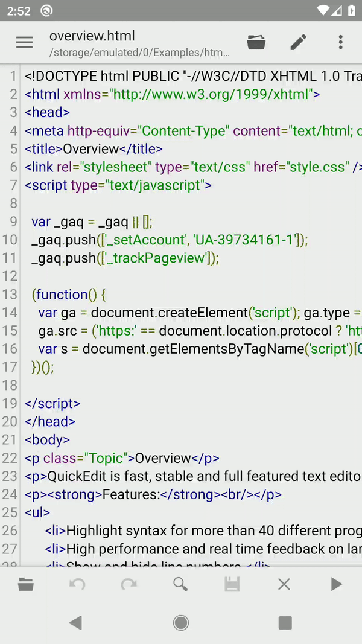
Task: Tap the floppy disk save icon
Action: (232, 584)
